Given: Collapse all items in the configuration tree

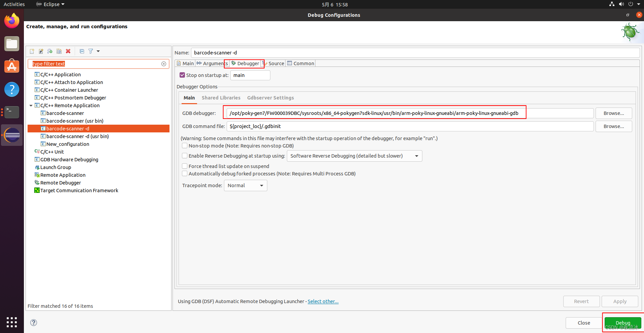Looking at the screenshot, I should pos(81,51).
